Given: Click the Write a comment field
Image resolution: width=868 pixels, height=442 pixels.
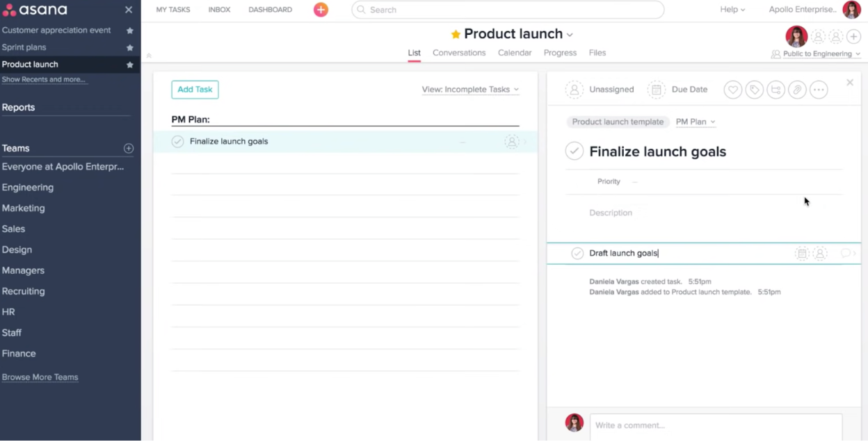Looking at the screenshot, I should (715, 425).
